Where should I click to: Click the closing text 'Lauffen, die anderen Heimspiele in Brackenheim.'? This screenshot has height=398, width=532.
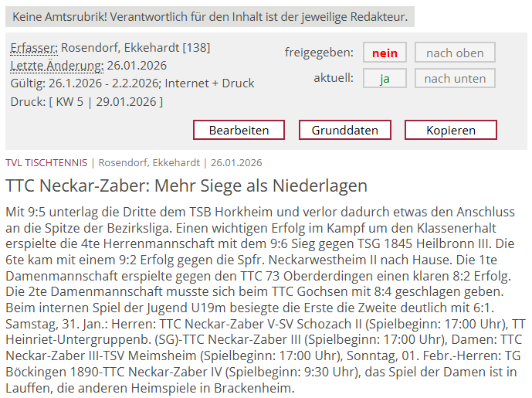(150, 388)
